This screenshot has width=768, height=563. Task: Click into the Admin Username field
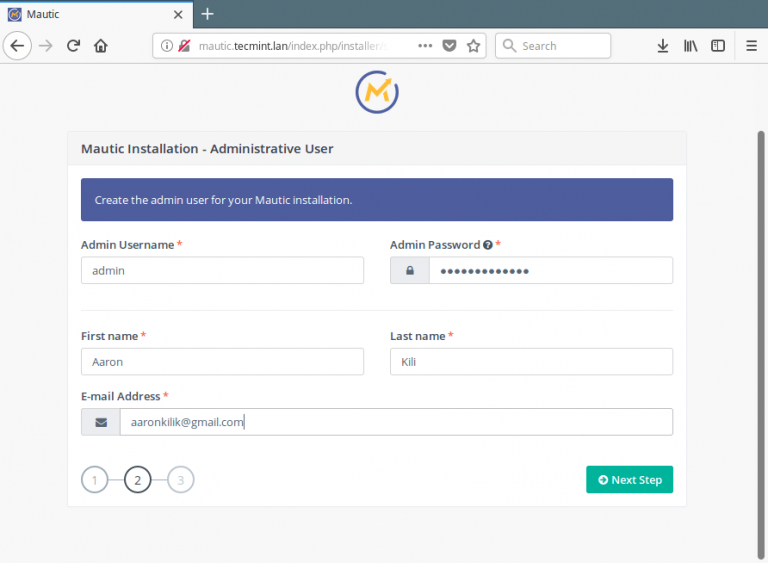[x=222, y=271]
